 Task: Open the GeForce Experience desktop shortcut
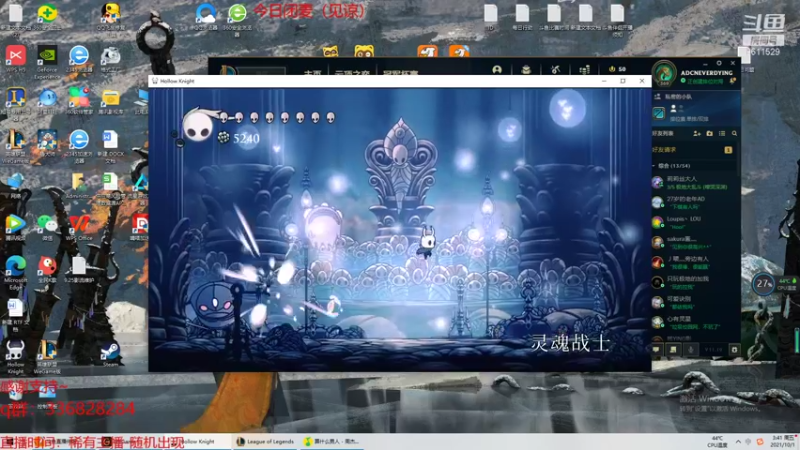(47, 60)
